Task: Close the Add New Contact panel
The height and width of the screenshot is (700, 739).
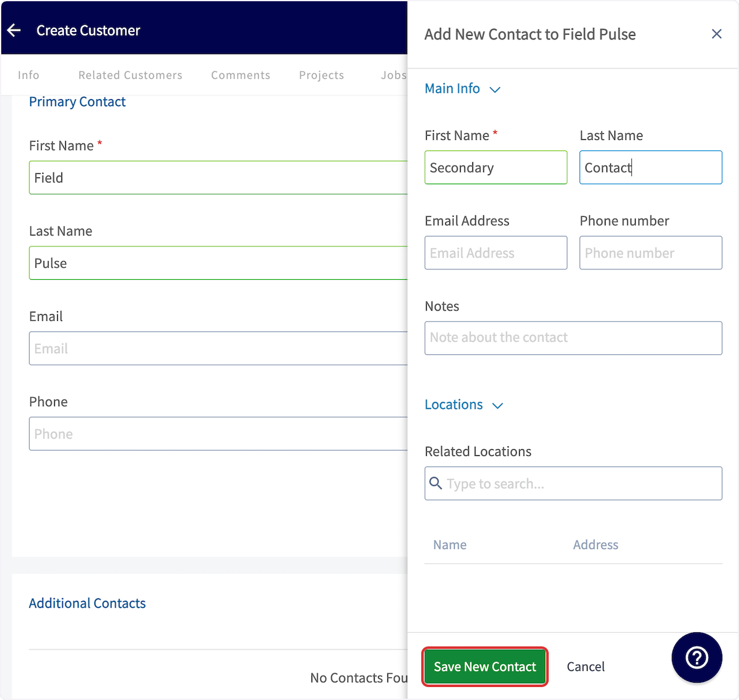Action: pyautogui.click(x=716, y=34)
